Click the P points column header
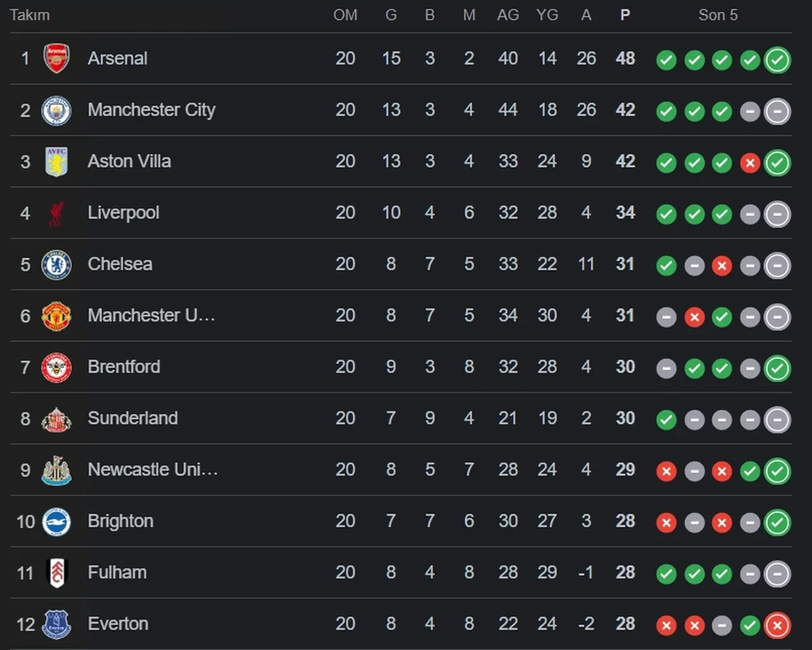Screen dimensions: 812x650 click(625, 15)
